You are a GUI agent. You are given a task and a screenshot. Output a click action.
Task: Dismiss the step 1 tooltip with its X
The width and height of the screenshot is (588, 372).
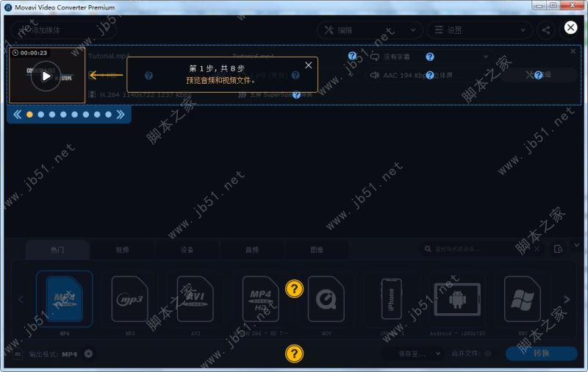[308, 65]
